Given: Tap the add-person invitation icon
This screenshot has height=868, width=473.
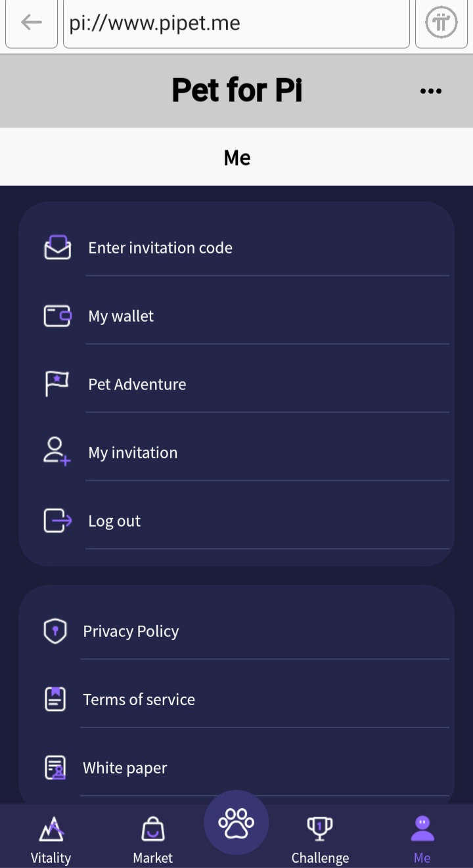Looking at the screenshot, I should pos(57,452).
